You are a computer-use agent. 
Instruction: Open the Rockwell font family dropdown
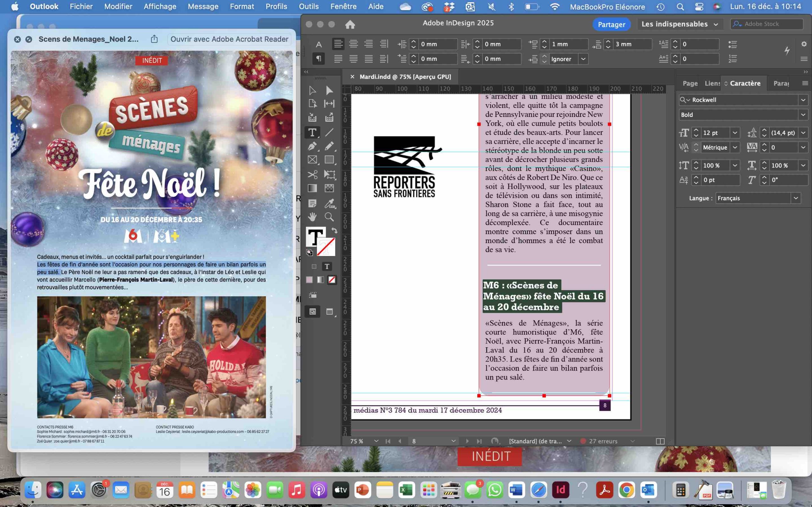tap(803, 100)
